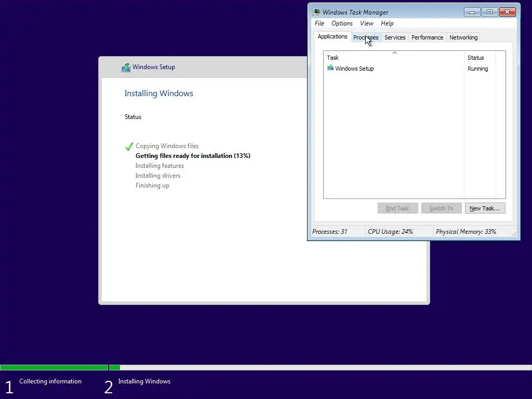Click the Installing features step
The image size is (532, 399).
pyautogui.click(x=159, y=166)
